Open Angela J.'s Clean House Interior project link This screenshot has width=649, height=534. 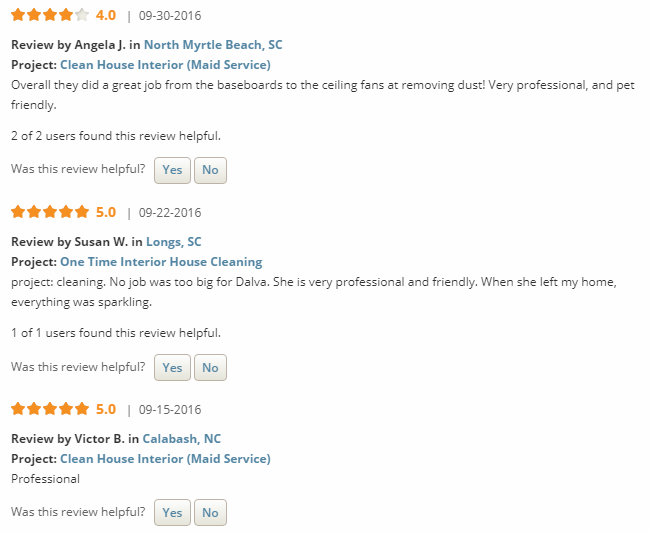click(165, 65)
